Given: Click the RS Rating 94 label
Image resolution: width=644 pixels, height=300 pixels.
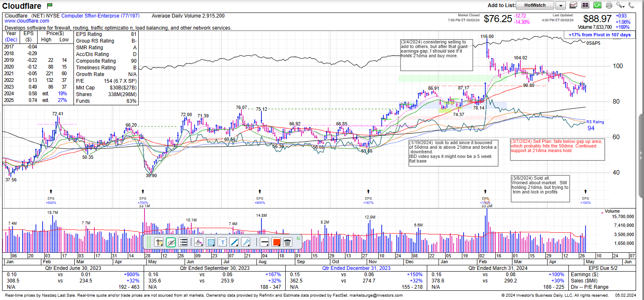Looking at the screenshot, I should (x=595, y=125).
